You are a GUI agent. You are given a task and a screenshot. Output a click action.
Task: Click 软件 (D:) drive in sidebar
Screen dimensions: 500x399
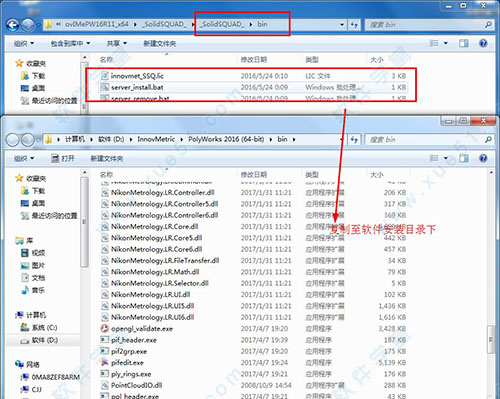[39, 340]
